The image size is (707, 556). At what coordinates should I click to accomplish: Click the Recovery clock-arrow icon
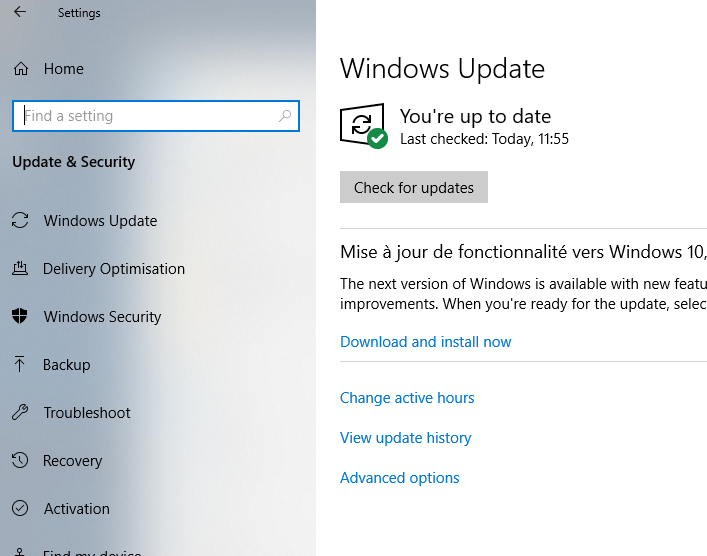click(x=20, y=461)
